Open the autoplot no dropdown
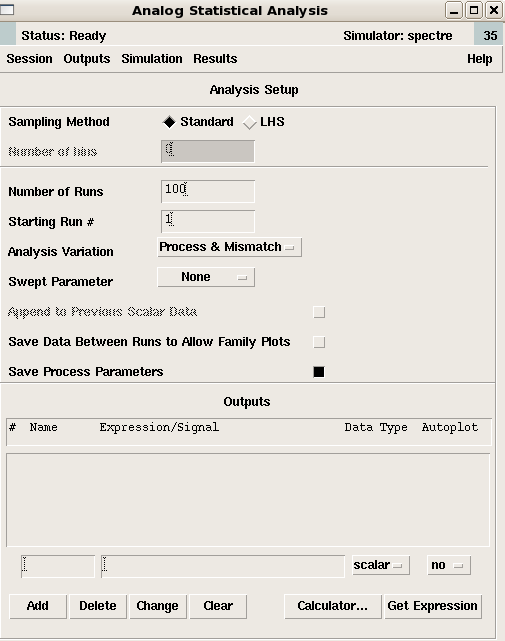This screenshot has height=641, width=505. tap(449, 565)
